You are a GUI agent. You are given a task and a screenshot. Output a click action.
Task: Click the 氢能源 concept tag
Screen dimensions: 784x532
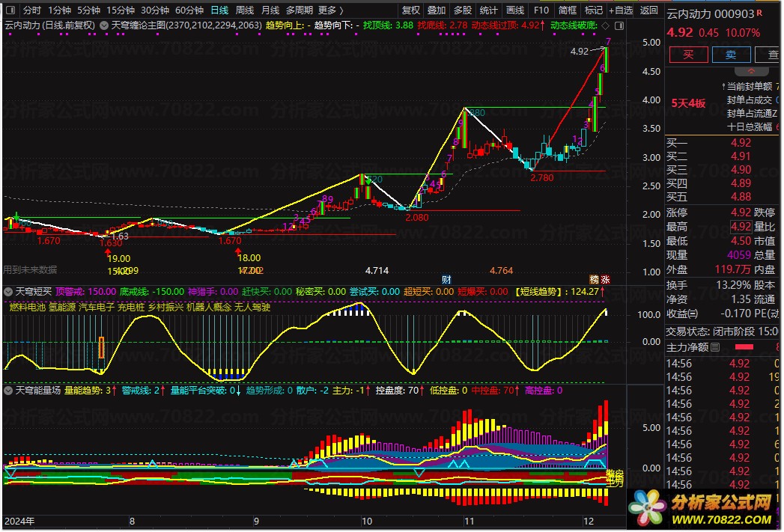(62, 307)
